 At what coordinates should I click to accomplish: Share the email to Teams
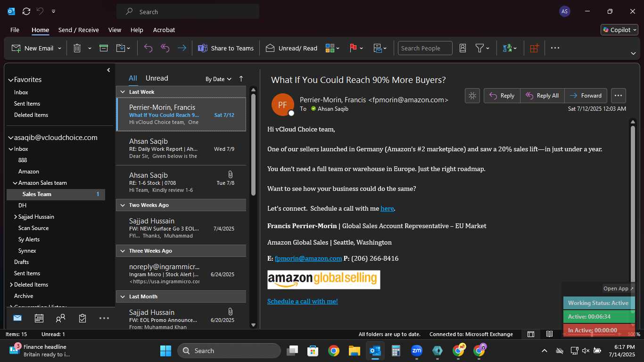pyautogui.click(x=225, y=48)
